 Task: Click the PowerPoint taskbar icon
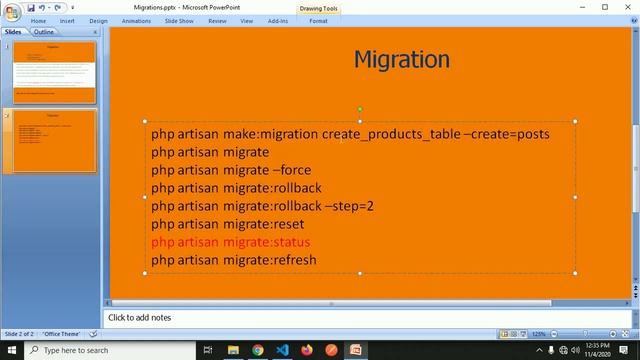[356, 350]
